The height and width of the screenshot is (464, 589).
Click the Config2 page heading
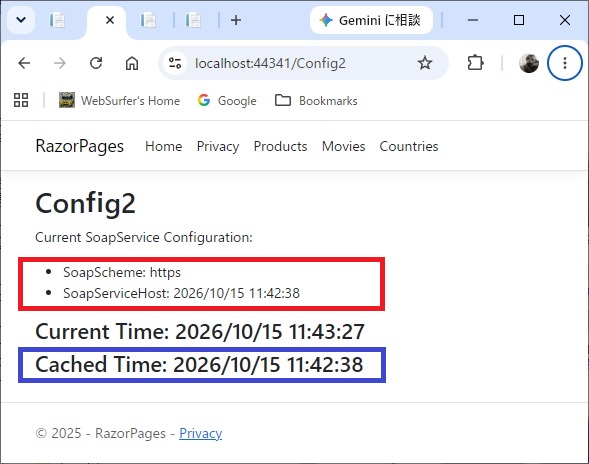(x=85, y=203)
